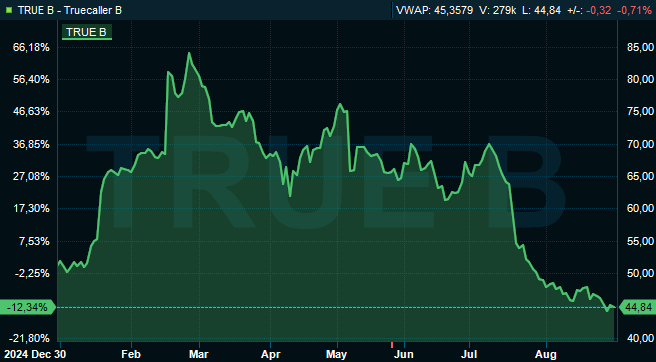This screenshot has height=362, width=656.
Task: Click the 40,00 price axis label
Action: [x=641, y=338]
